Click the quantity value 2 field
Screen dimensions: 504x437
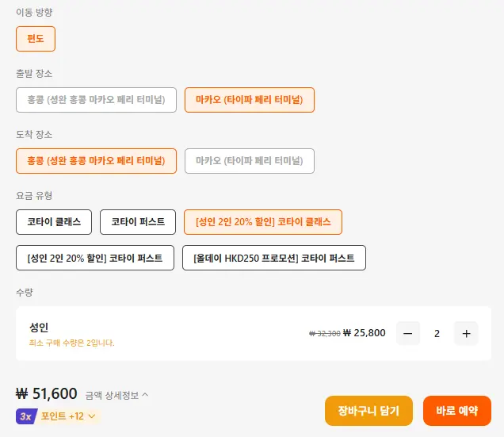(x=437, y=333)
